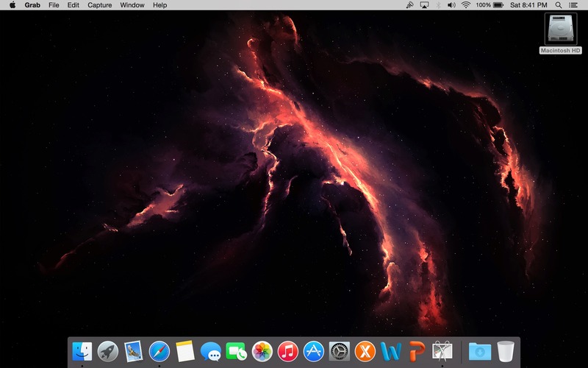Click the volume speaker icon in menu bar
The height and width of the screenshot is (368, 588).
click(x=451, y=5)
